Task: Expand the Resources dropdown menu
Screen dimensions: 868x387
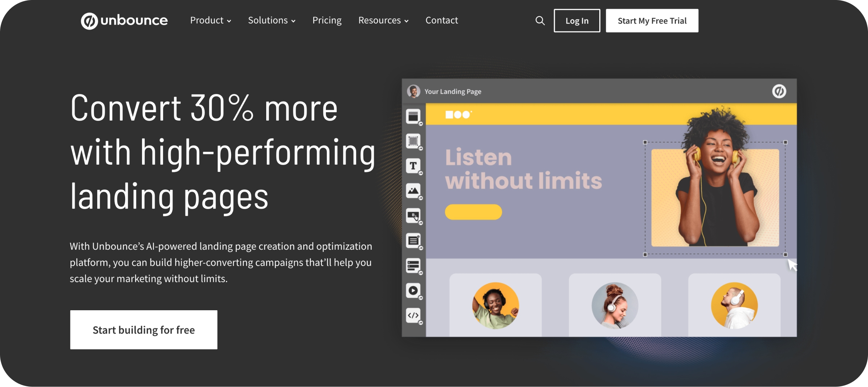Action: [383, 20]
